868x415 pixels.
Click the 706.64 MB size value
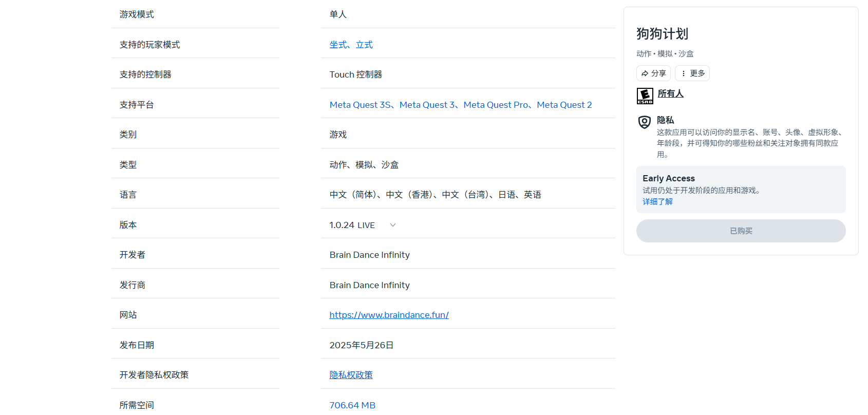[x=352, y=405]
